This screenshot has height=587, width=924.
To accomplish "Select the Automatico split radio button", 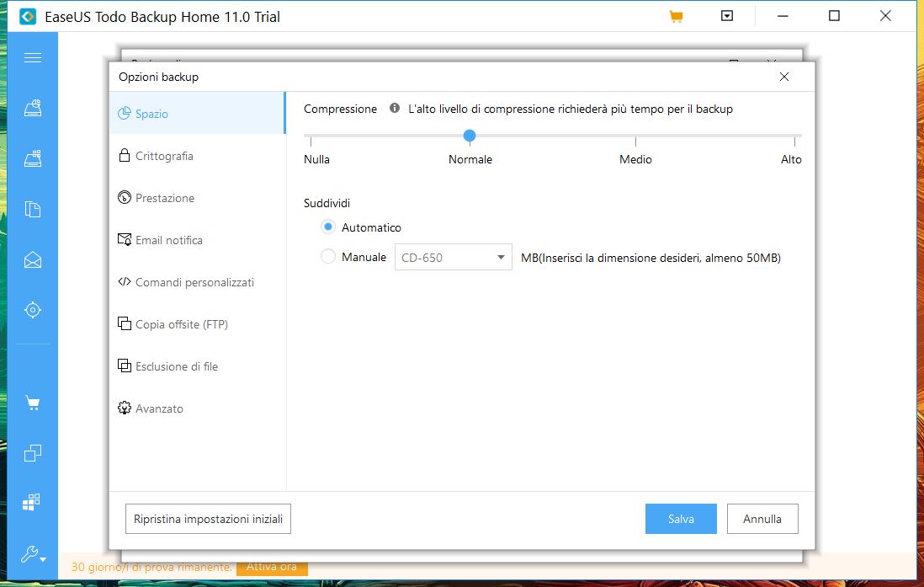I will click(x=328, y=227).
